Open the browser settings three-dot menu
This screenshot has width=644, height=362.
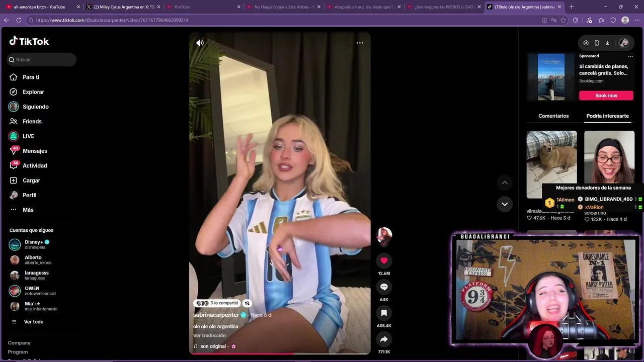(x=637, y=20)
